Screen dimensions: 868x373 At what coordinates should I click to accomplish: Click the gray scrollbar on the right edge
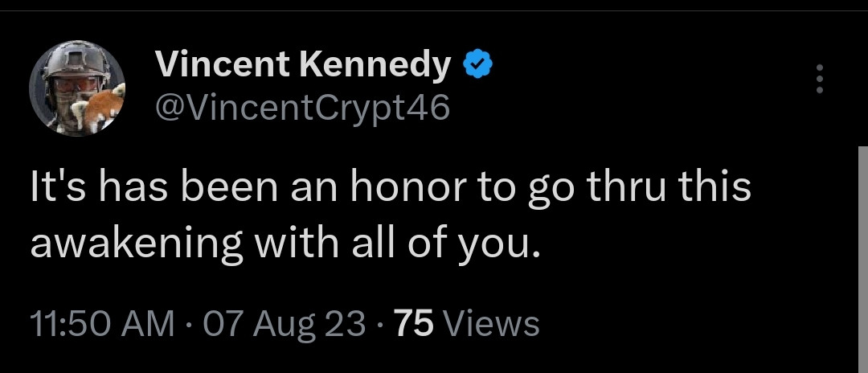click(x=862, y=257)
